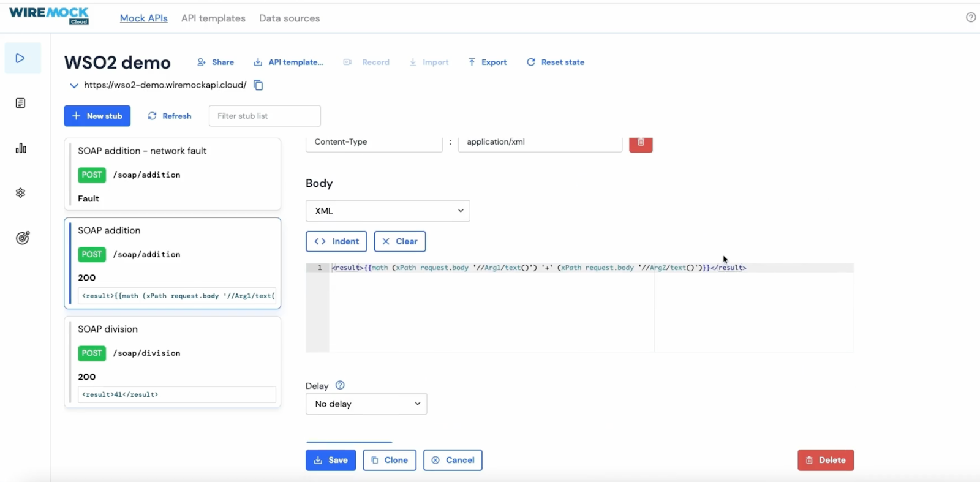This screenshot has width=980, height=482.
Task: Refresh the stub list
Action: [170, 116]
